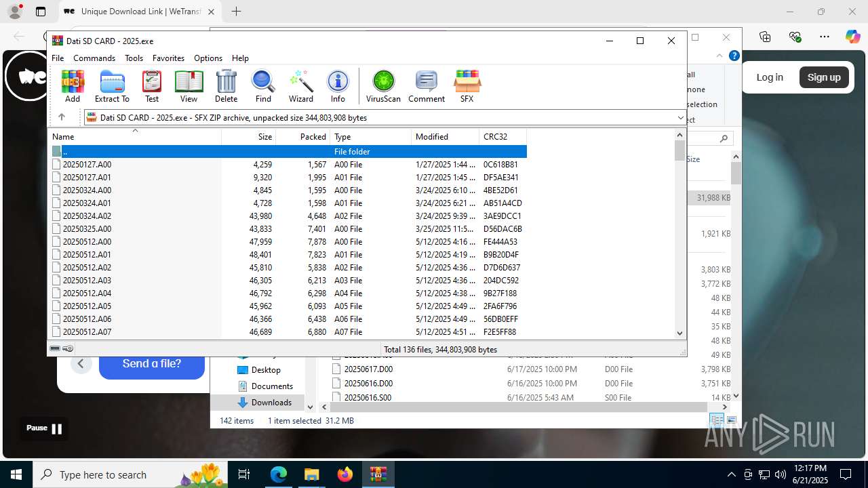This screenshot has height=488, width=868.
Task: Click the View file icon
Action: [x=189, y=86]
